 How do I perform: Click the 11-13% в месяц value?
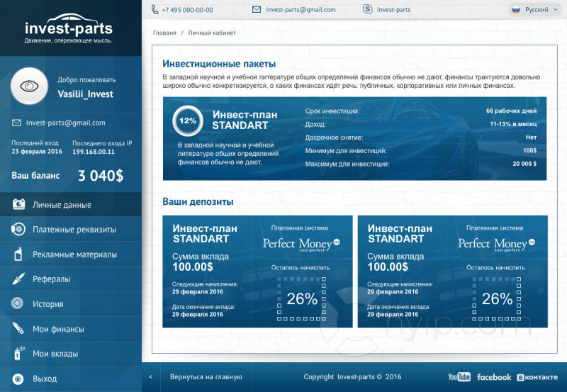(513, 124)
